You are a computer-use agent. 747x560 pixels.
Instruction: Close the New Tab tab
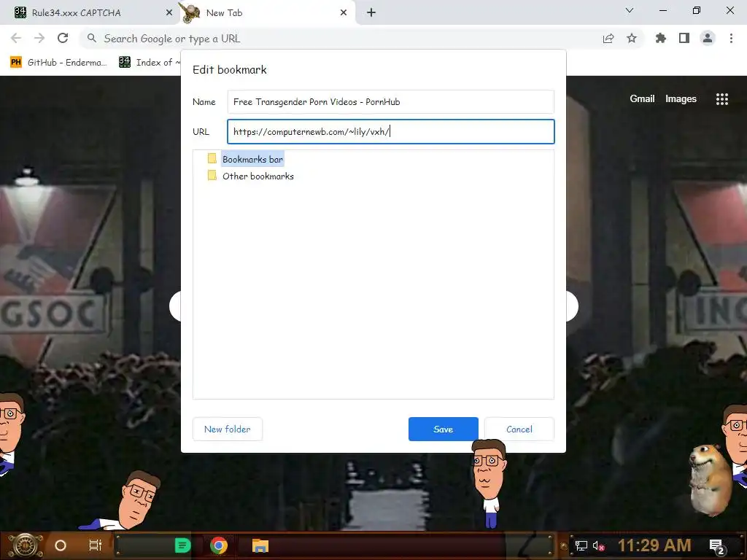click(344, 12)
